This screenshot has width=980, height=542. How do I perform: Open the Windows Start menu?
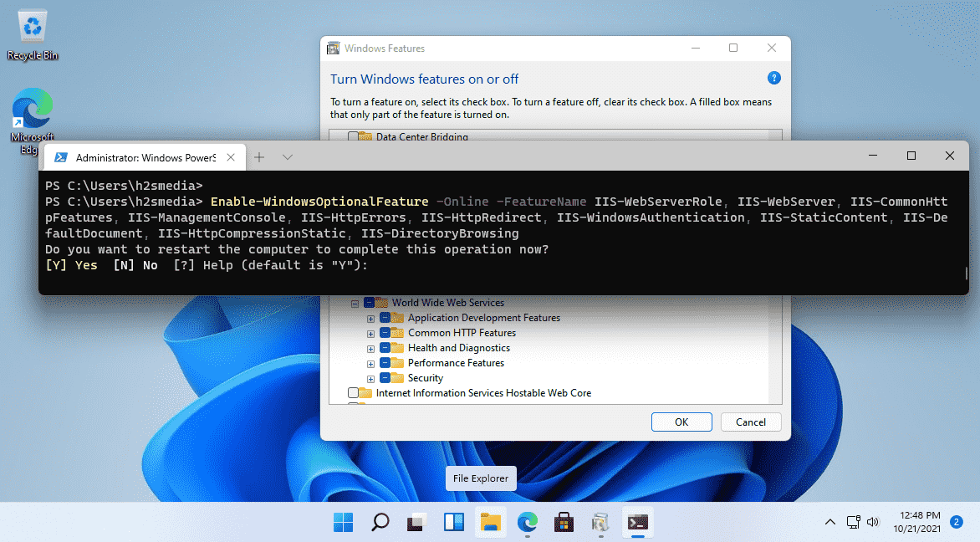(343, 522)
